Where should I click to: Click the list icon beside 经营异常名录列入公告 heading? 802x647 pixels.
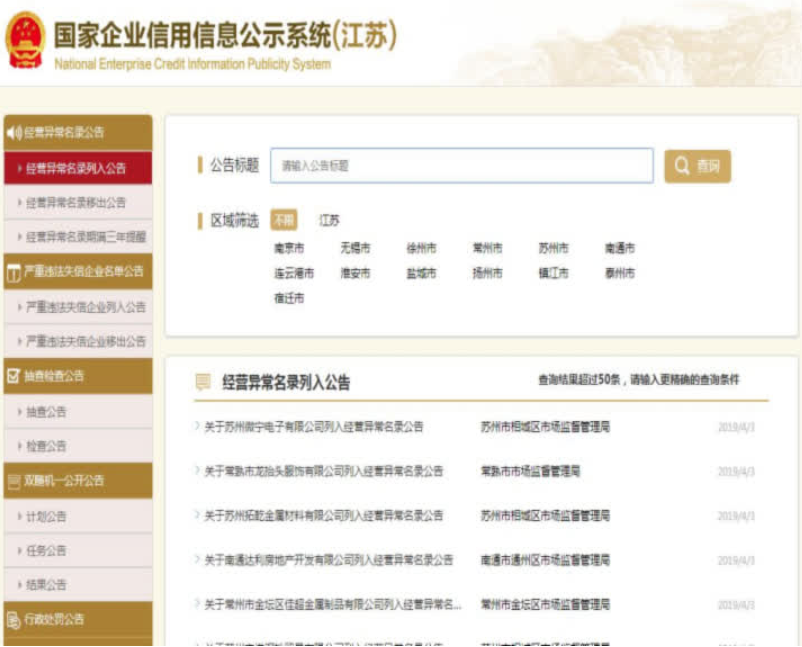(x=203, y=382)
